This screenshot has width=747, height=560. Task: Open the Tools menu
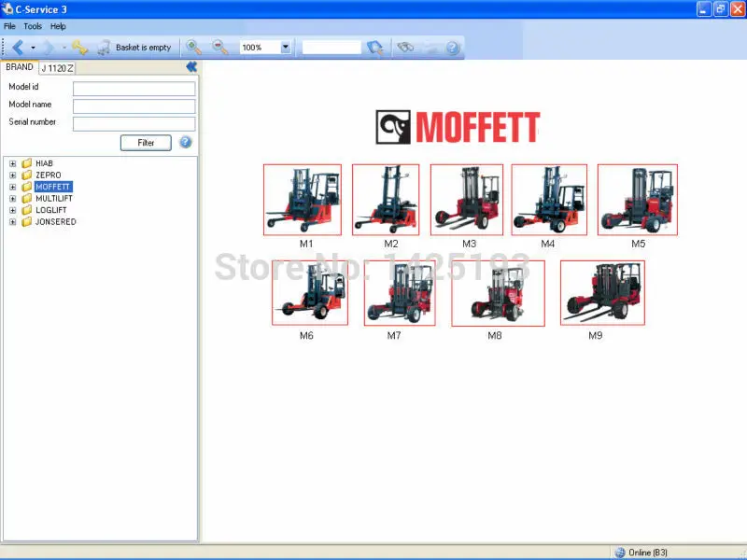click(32, 25)
